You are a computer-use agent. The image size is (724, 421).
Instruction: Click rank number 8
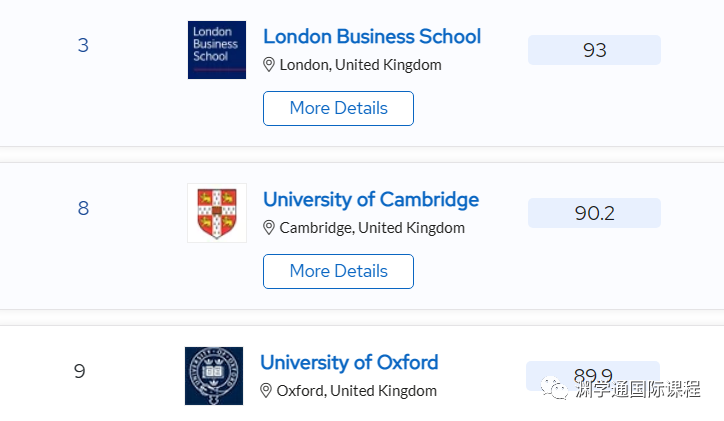[x=83, y=208]
